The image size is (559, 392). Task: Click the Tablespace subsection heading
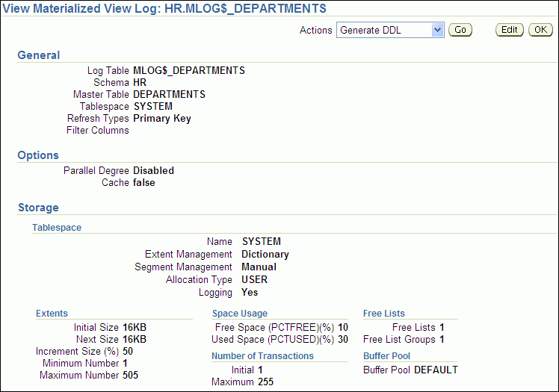tap(57, 227)
